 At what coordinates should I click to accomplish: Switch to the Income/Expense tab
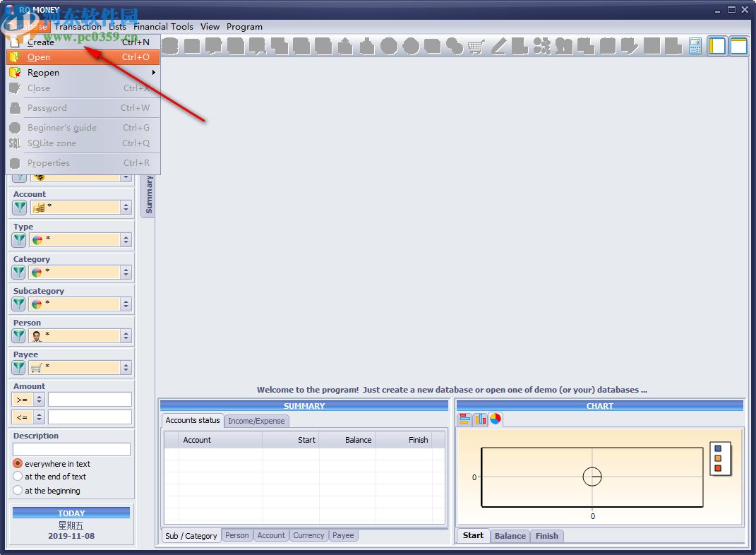[x=256, y=421]
